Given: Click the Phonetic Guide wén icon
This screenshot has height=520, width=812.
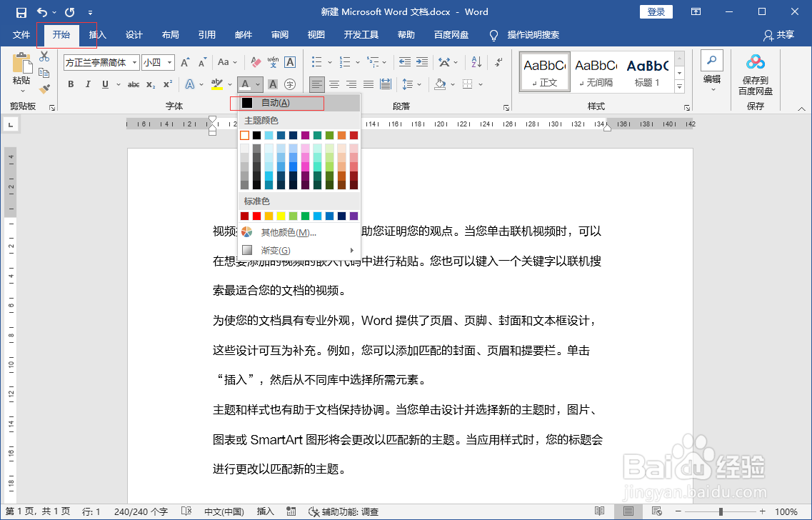Looking at the screenshot, I should [273, 63].
